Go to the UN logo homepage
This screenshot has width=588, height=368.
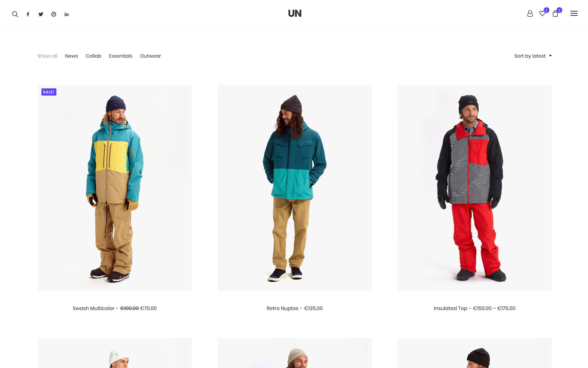(x=295, y=13)
